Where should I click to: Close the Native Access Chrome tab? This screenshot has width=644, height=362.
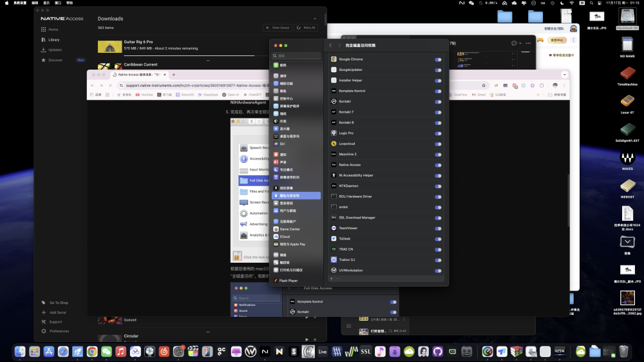pos(165,75)
